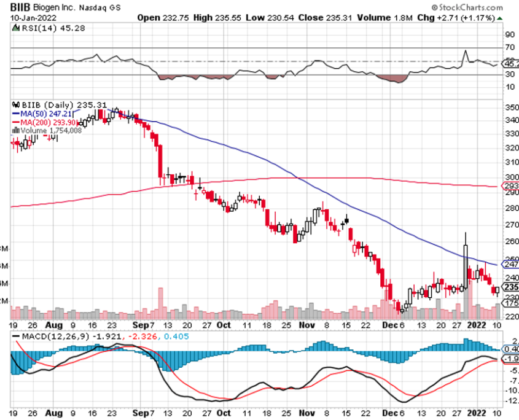Click the High 235.55 value
This screenshot has width=519, height=420.
217,18
